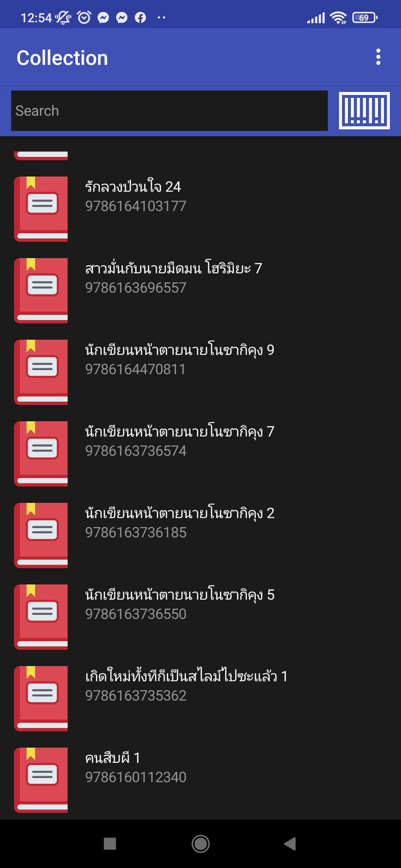Screen dimensions: 401x868
Task: Select the book icon for ISBN 9786163736185
Action: (41, 535)
